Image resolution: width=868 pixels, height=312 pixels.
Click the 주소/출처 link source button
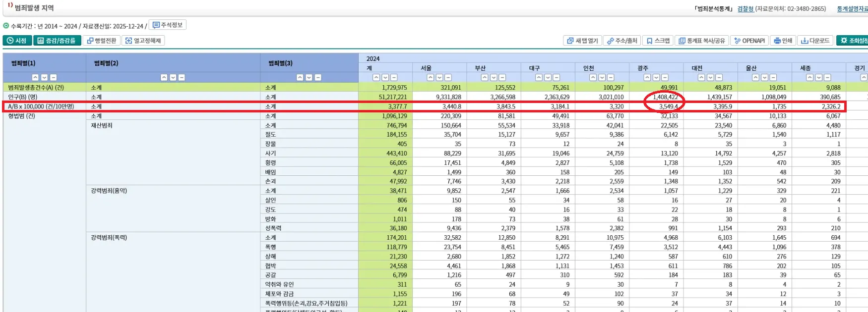622,41
